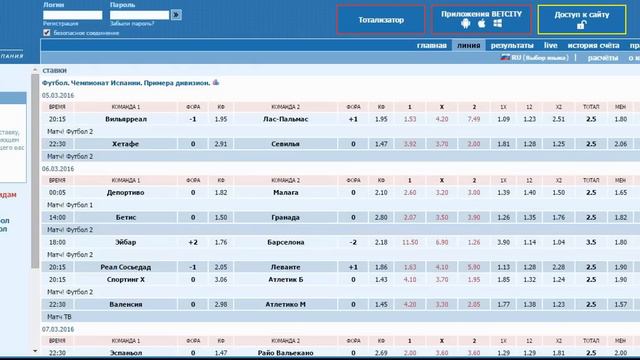Click Атлетико М handicap odds 1.45

(381, 304)
